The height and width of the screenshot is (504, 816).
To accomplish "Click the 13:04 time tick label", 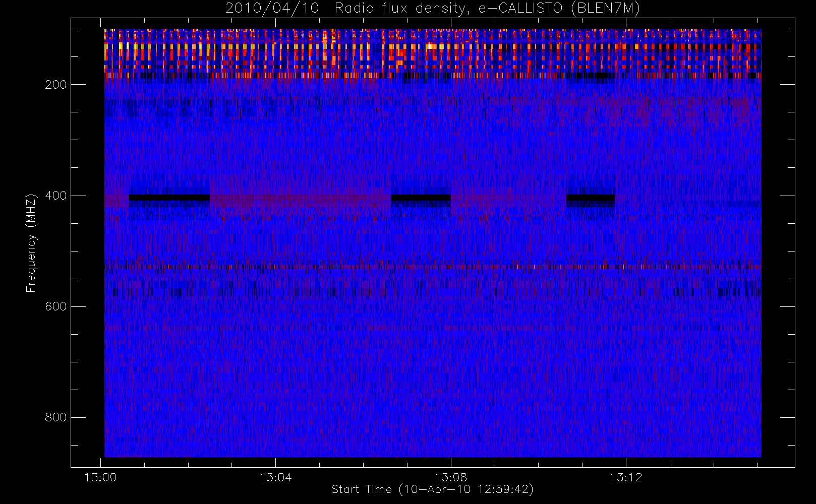I will coord(275,477).
